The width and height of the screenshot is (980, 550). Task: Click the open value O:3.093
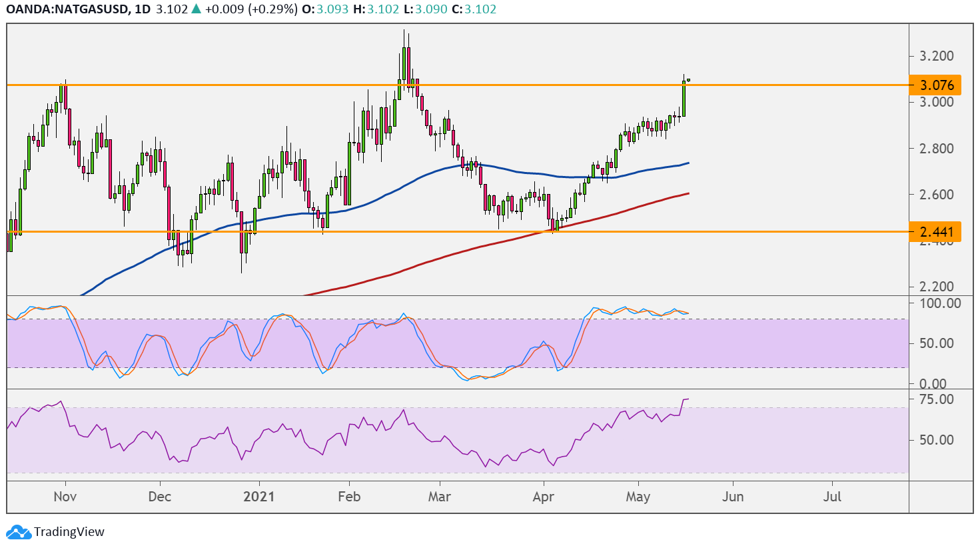tap(326, 9)
